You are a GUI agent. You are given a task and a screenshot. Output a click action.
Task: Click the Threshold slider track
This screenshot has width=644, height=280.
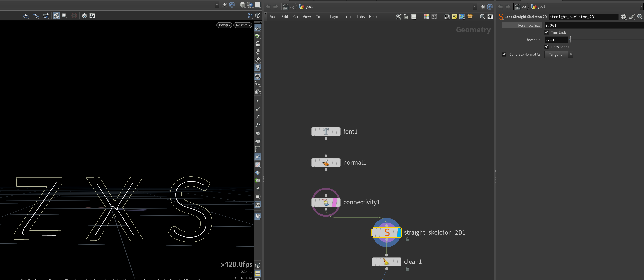pyautogui.click(x=607, y=40)
